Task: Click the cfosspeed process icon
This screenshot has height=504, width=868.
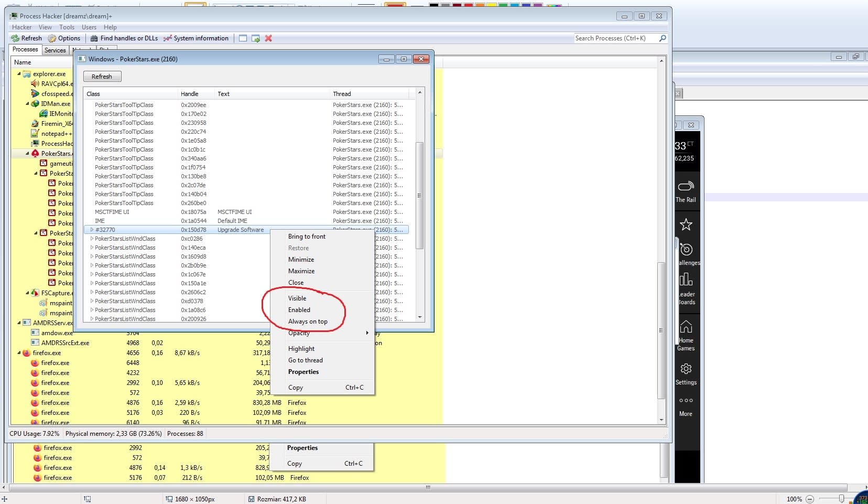Action: tap(35, 94)
